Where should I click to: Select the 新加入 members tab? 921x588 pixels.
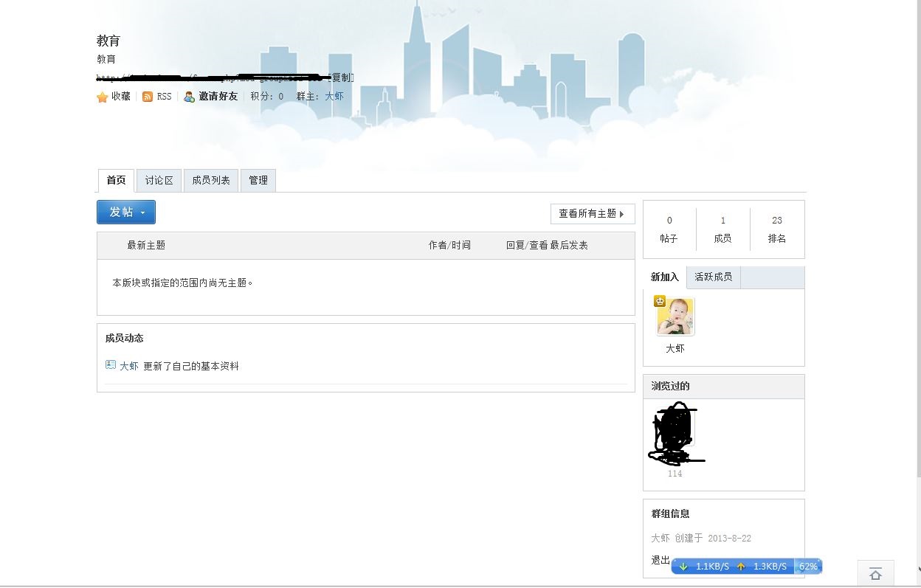point(664,277)
